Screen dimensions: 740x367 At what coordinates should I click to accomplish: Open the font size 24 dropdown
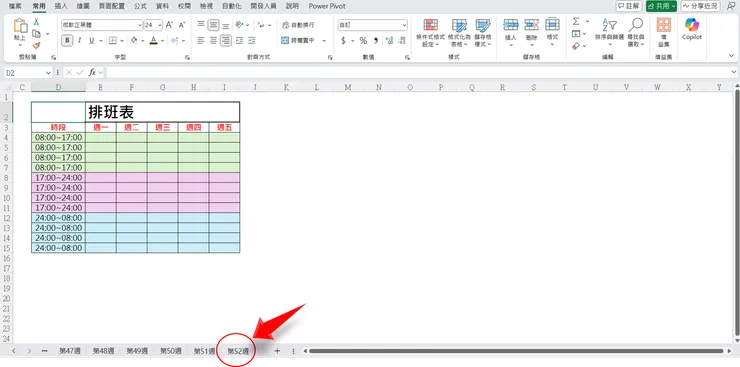point(160,25)
